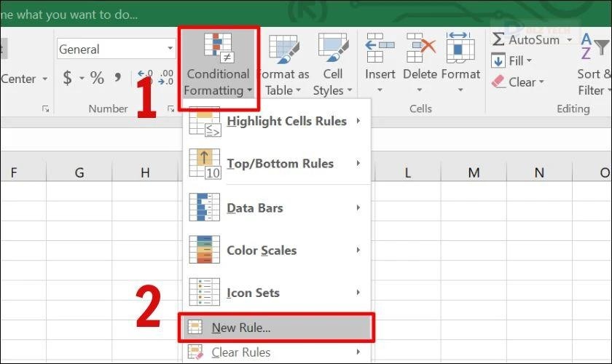The image size is (612, 364).
Task: Expand the Clear dropdown arrow
Action: coord(541,82)
